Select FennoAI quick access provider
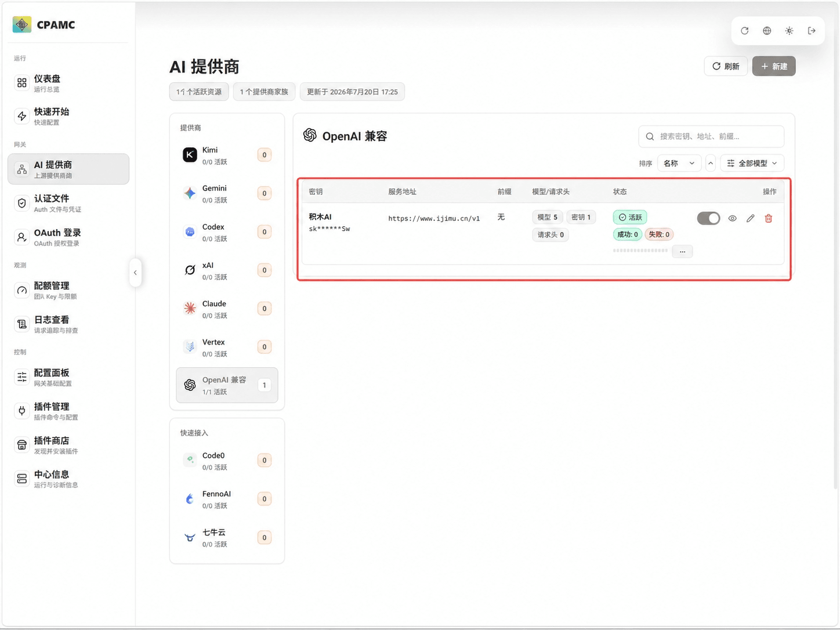Image resolution: width=840 pixels, height=630 pixels. click(x=227, y=499)
